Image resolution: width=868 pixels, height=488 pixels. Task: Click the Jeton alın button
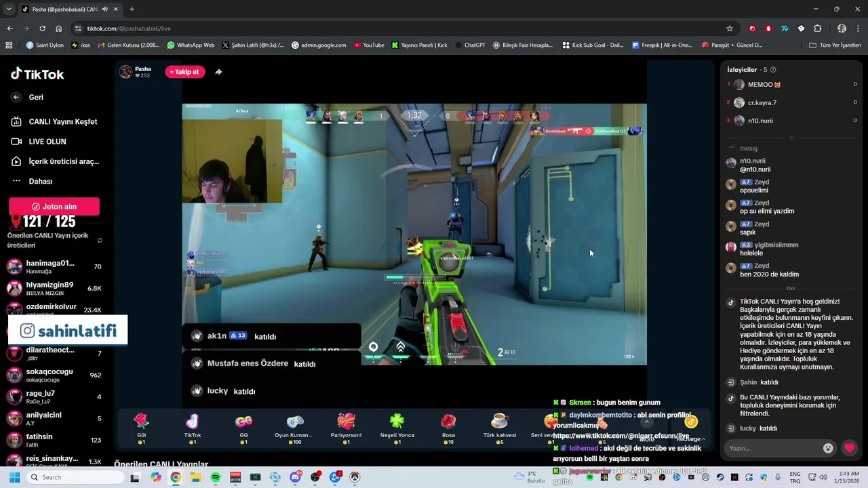pos(54,206)
